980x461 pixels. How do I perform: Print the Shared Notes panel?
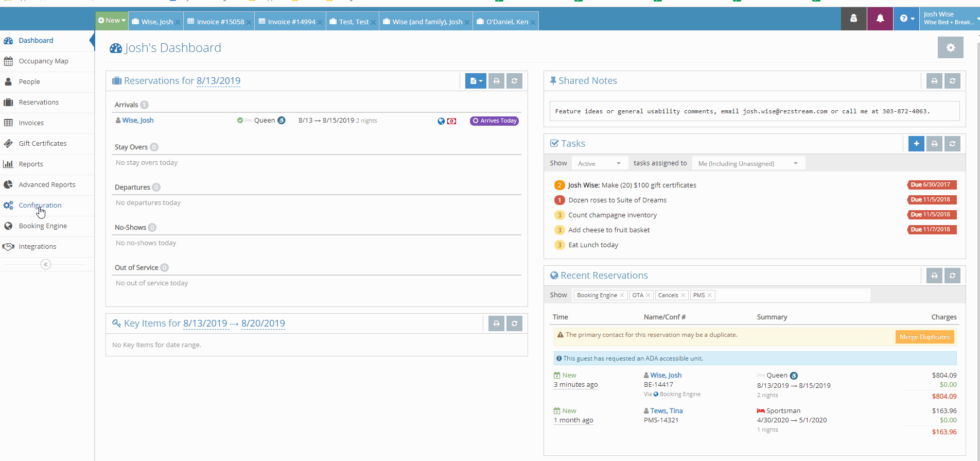click(x=934, y=81)
